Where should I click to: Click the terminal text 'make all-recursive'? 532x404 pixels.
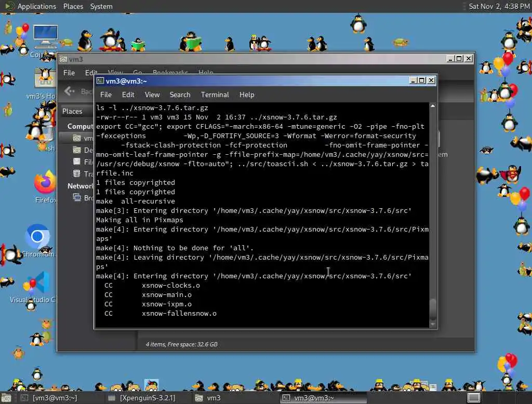[136, 201]
